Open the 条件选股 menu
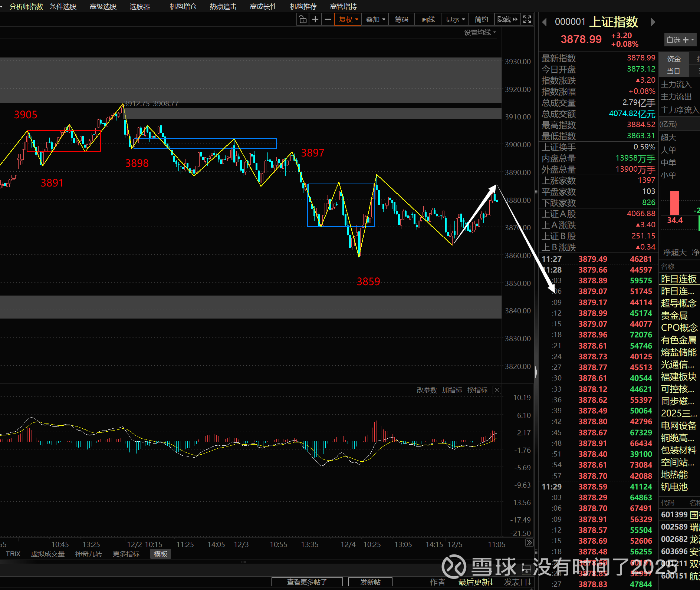700x590 pixels. pyautogui.click(x=63, y=6)
